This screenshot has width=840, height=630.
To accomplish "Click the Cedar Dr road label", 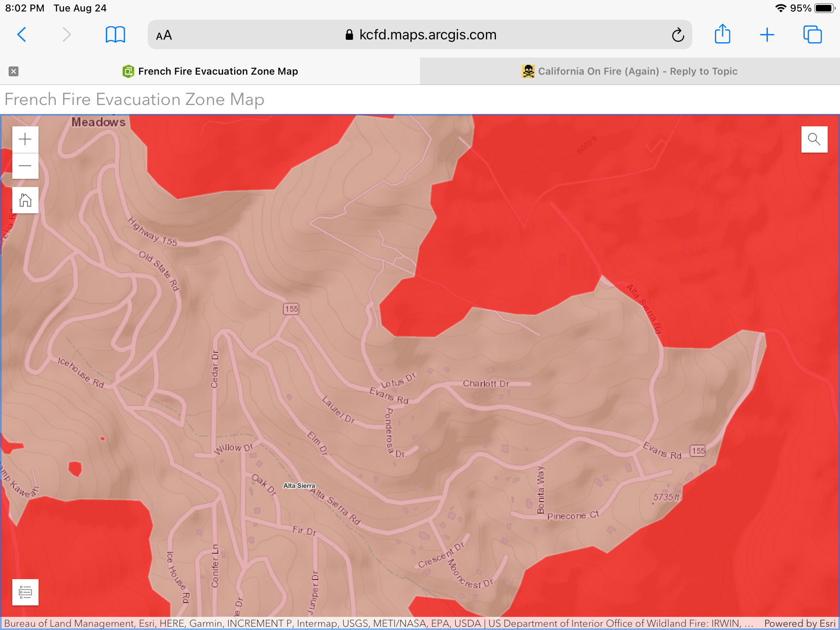I will tap(215, 369).
